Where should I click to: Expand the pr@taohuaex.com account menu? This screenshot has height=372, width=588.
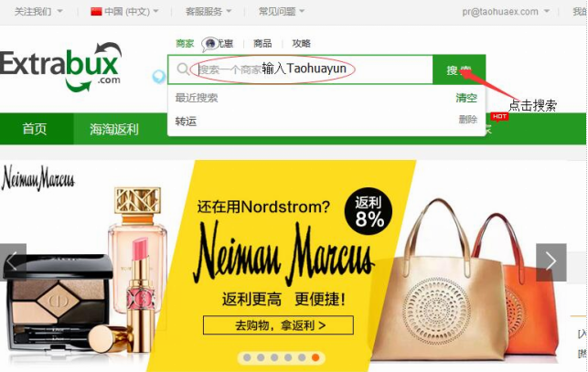point(506,12)
